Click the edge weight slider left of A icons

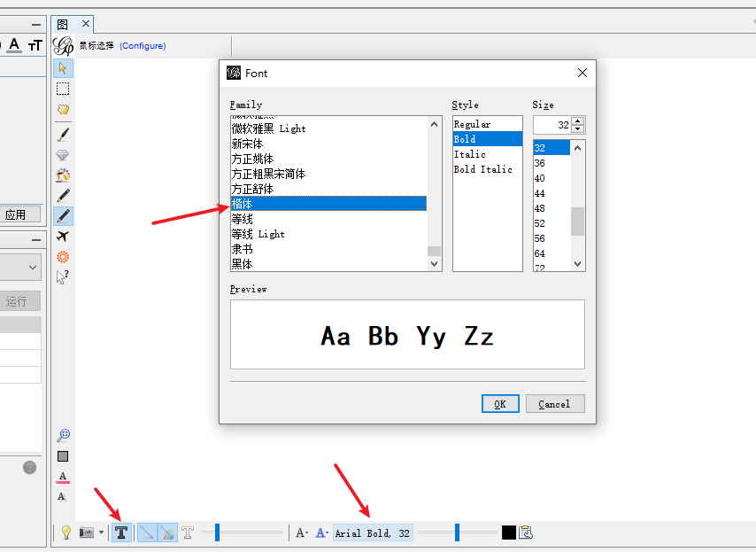243,533
